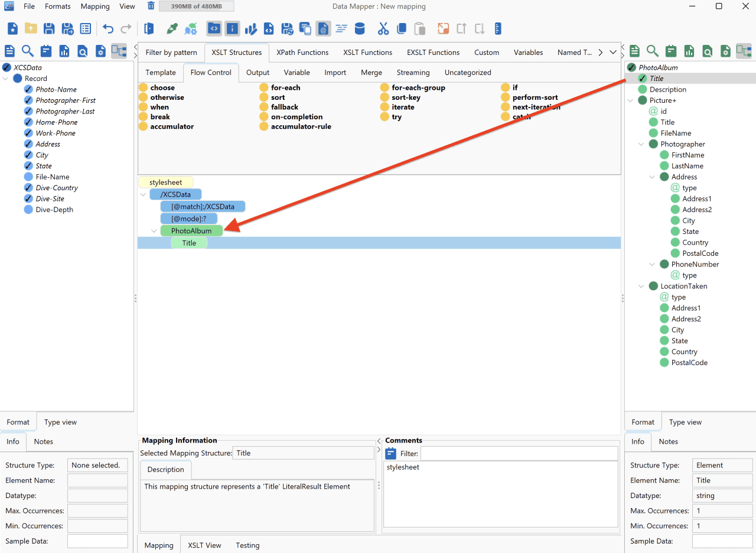This screenshot has height=553, width=756.
Task: Save the mapping using the floppy disk icon
Action: point(49,28)
